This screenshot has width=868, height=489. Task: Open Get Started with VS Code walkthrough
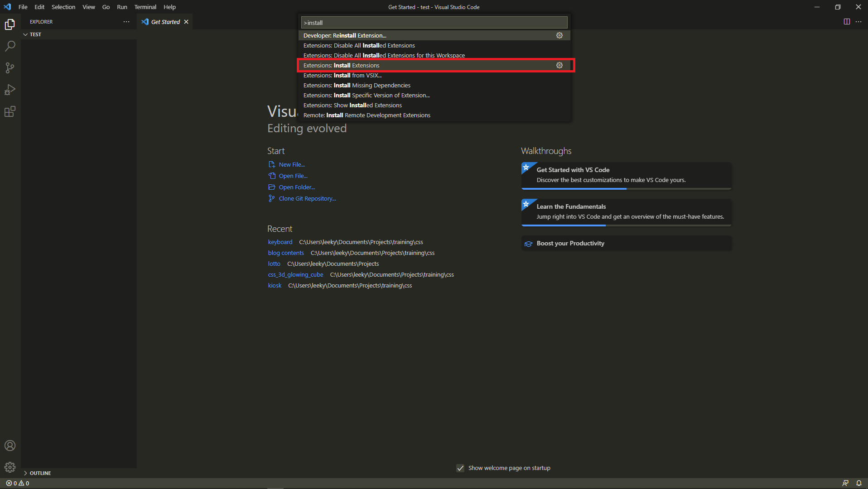click(x=627, y=176)
